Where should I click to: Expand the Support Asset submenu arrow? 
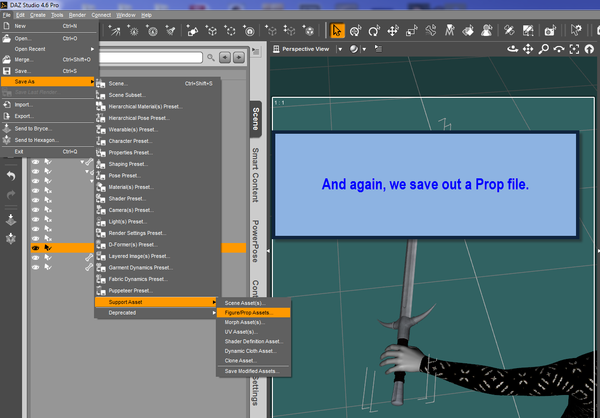[x=214, y=302]
